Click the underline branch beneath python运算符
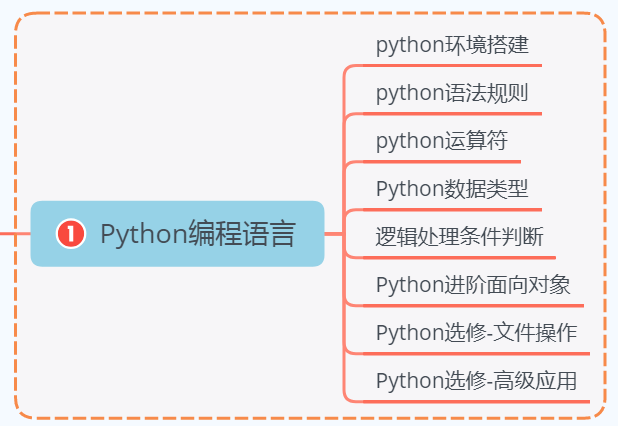This screenshot has width=618, height=426. click(442, 162)
